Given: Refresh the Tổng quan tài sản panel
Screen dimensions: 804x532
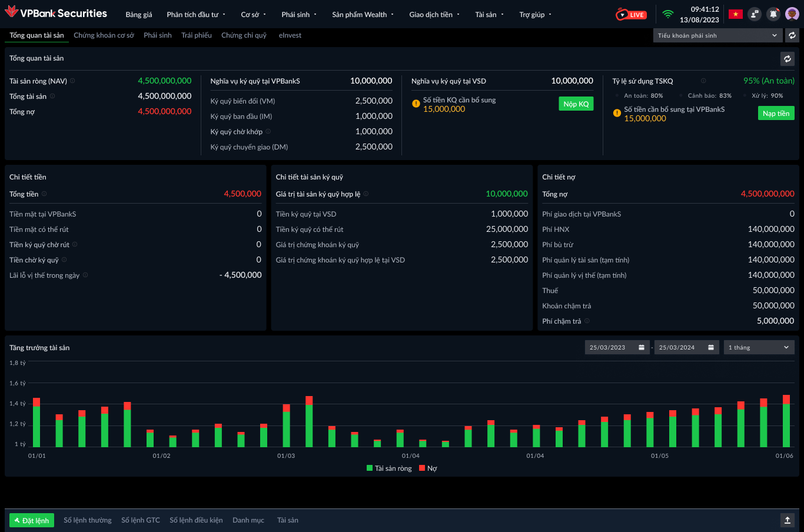Looking at the screenshot, I should tap(787, 59).
